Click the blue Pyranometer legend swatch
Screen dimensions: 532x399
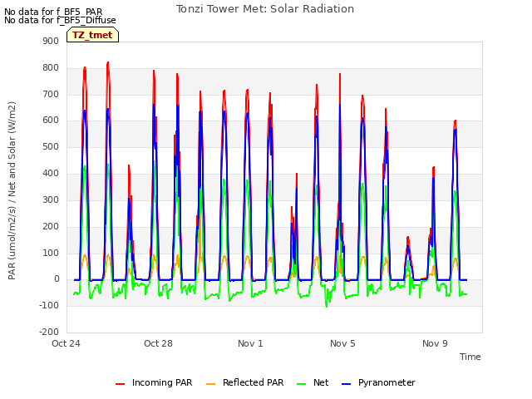click(x=346, y=384)
